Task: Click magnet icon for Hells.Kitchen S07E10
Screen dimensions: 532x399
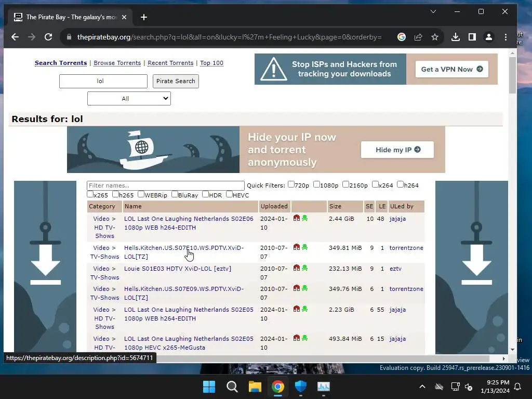Action: point(297,247)
